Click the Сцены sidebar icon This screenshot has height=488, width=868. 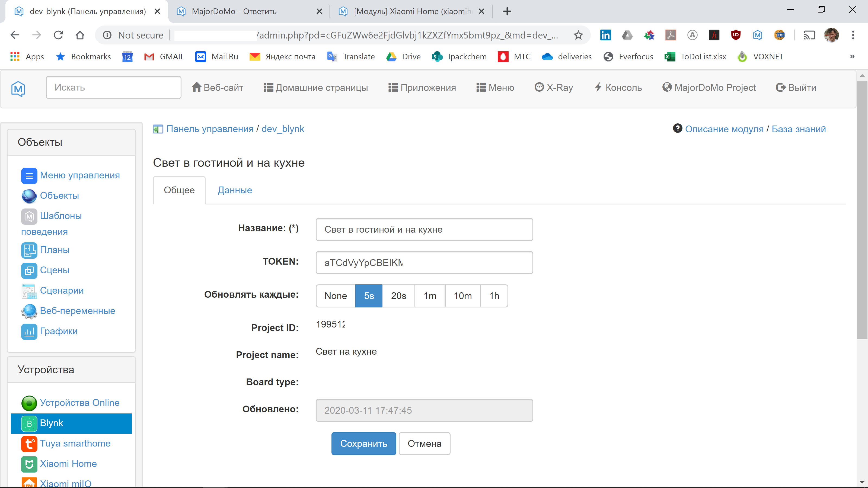29,271
